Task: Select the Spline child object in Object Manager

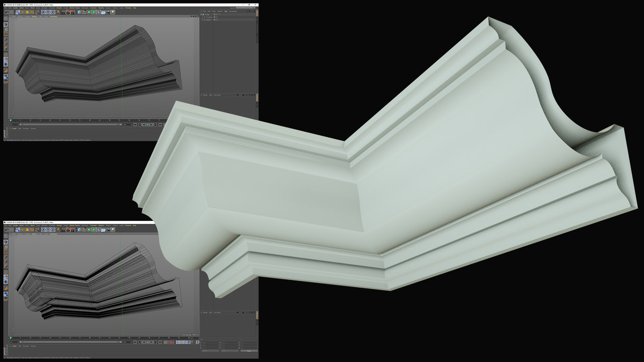Action: point(208,19)
